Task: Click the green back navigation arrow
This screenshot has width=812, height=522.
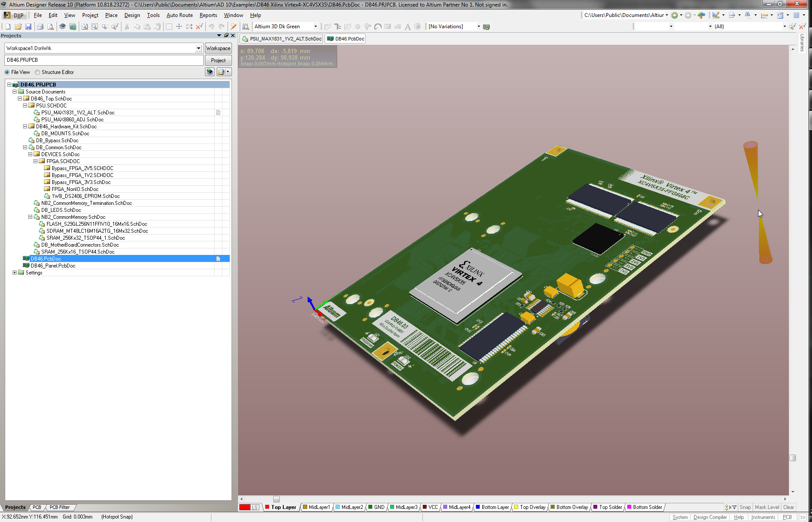Action: [674, 15]
